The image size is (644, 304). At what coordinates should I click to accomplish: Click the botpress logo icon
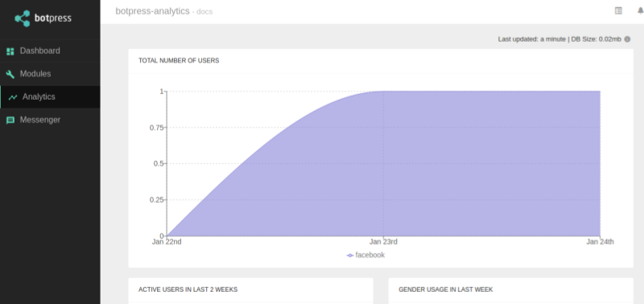(23, 18)
